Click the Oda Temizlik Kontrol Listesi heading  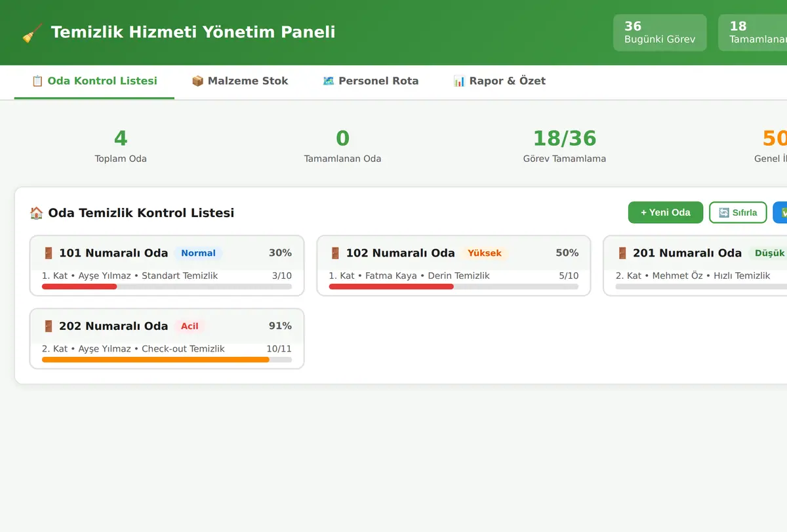[141, 213]
